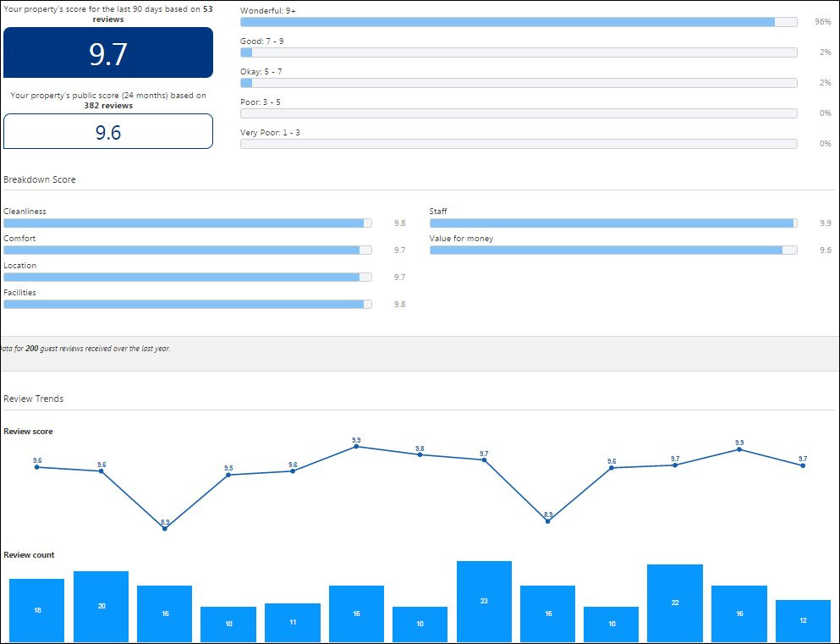
Task: Click the review count bar showing 22
Action: 675,603
